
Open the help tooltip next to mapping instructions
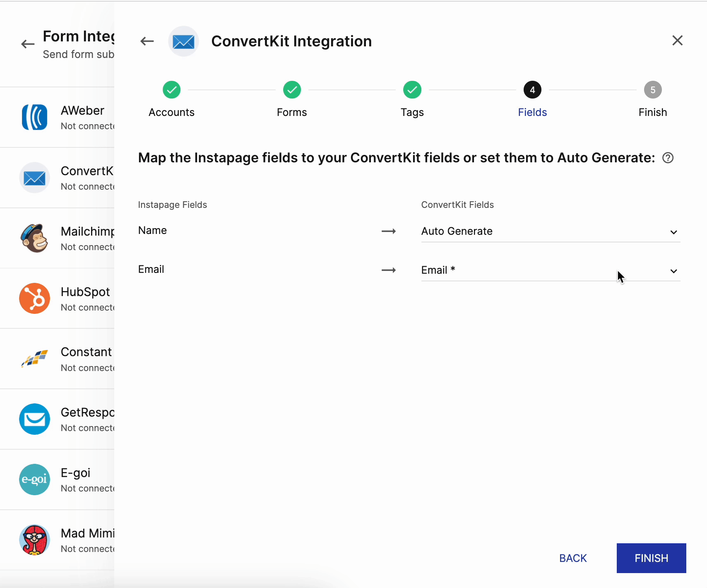pos(668,158)
